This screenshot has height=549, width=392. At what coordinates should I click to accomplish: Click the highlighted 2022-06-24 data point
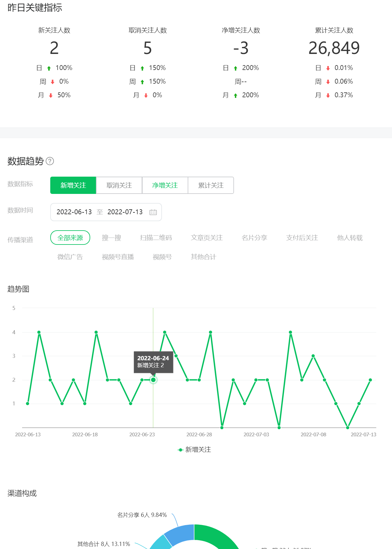tap(153, 380)
